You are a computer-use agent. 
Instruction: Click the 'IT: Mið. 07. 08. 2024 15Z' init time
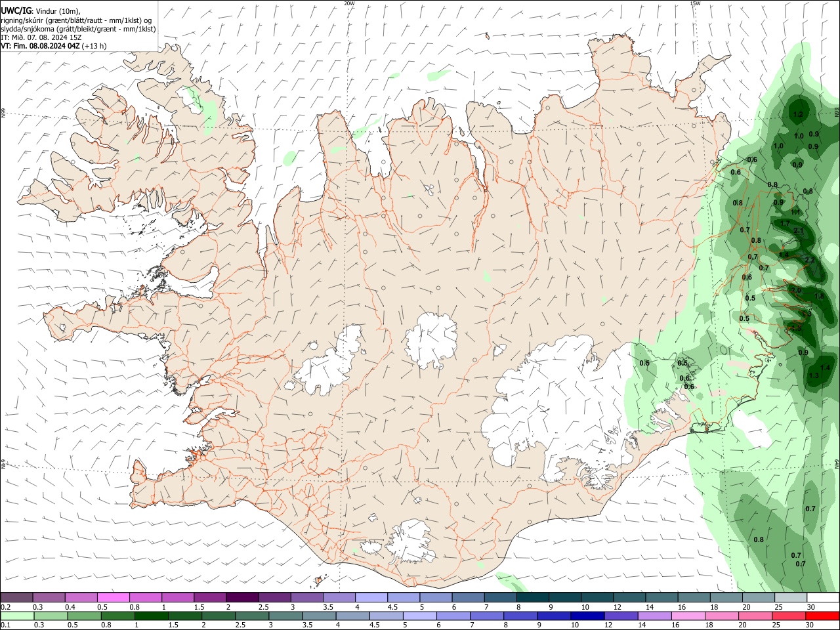coord(41,37)
